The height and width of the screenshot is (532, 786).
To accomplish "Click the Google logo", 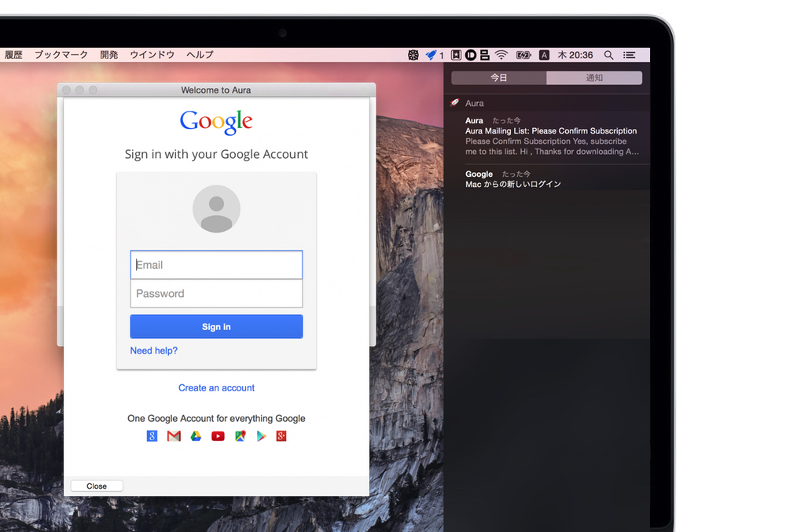I will (x=216, y=122).
